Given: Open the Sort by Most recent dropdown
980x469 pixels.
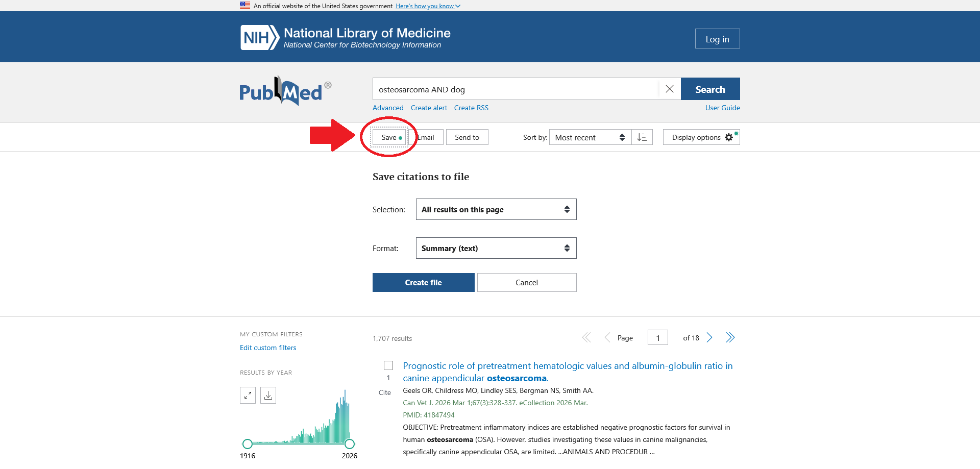Looking at the screenshot, I should click(x=590, y=137).
